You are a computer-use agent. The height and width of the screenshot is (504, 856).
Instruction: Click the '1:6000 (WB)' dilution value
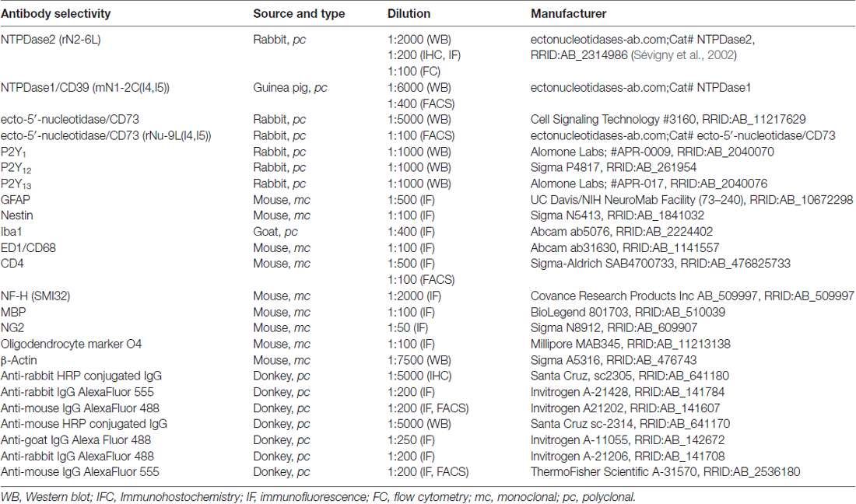[x=419, y=87]
